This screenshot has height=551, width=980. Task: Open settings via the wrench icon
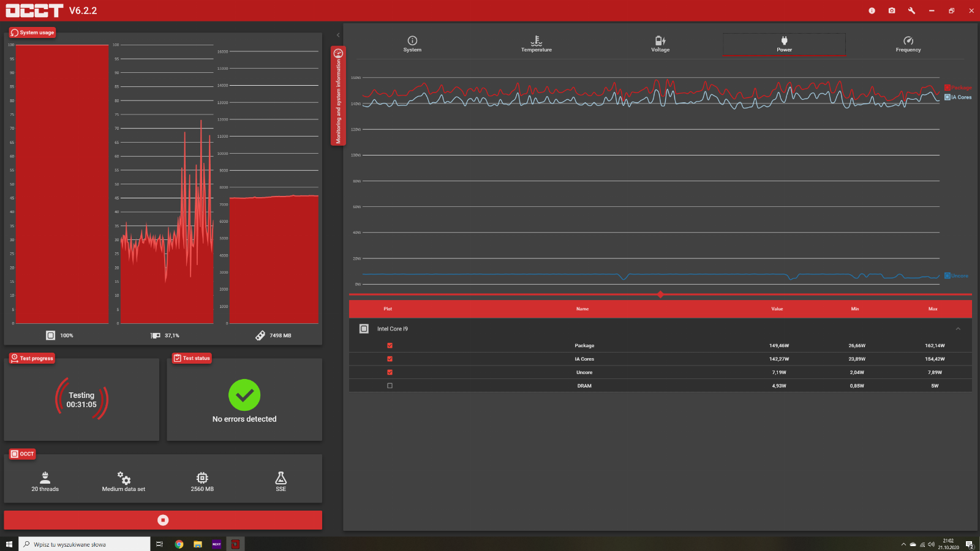coord(911,10)
